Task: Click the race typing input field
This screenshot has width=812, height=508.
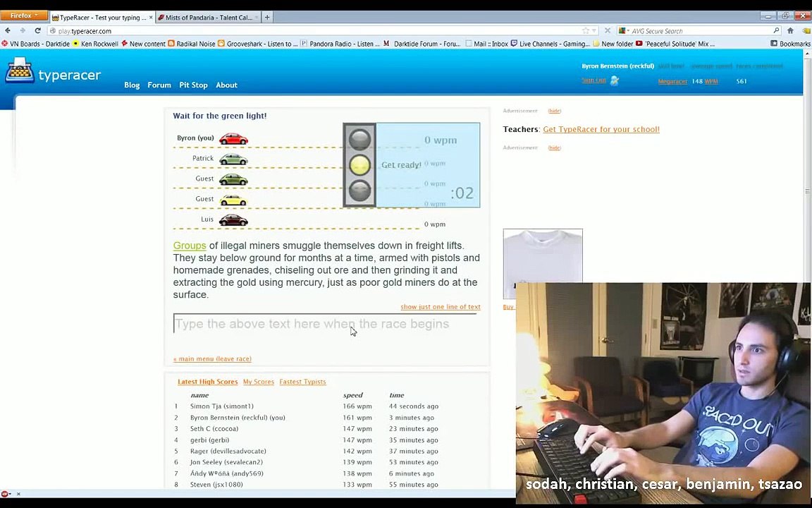Action: 325,323
